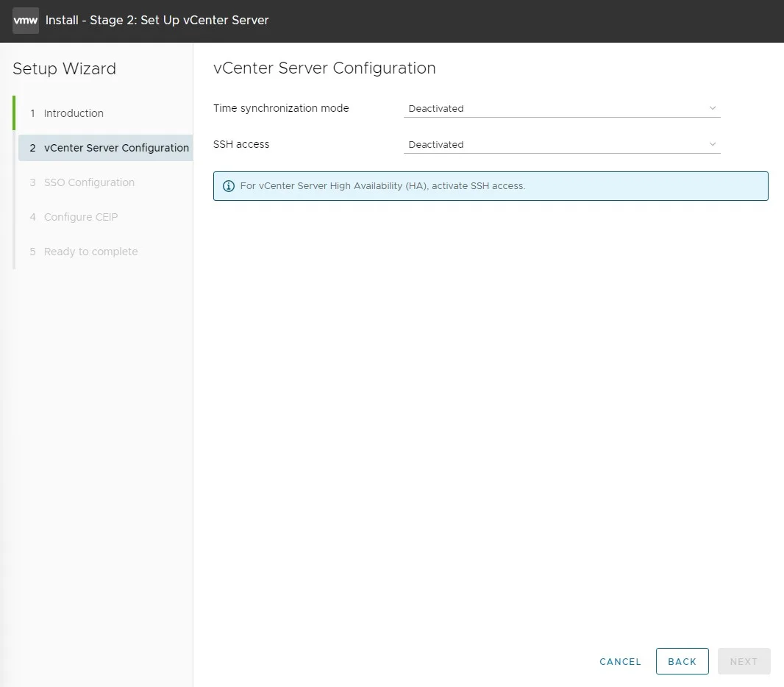Click the info icon in HA notice
Image resolution: width=784 pixels, height=687 pixels.
229,186
